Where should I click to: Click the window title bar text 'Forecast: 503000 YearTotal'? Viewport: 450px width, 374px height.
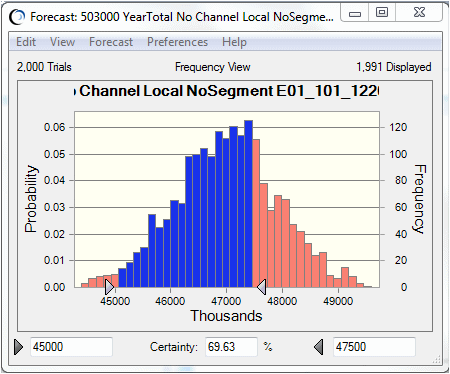[x=101, y=17]
